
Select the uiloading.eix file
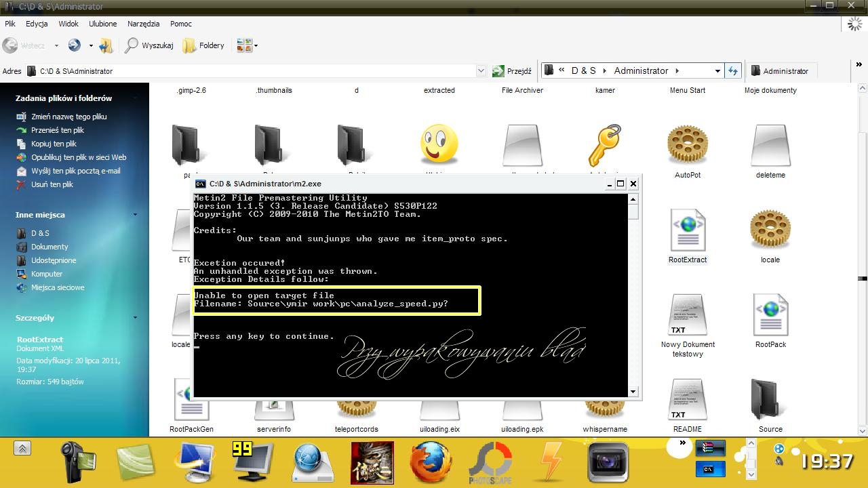point(439,409)
